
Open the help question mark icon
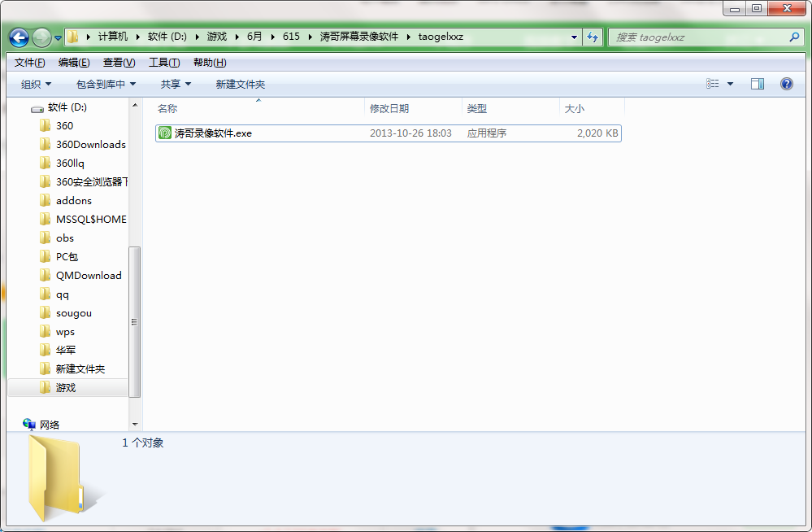786,84
